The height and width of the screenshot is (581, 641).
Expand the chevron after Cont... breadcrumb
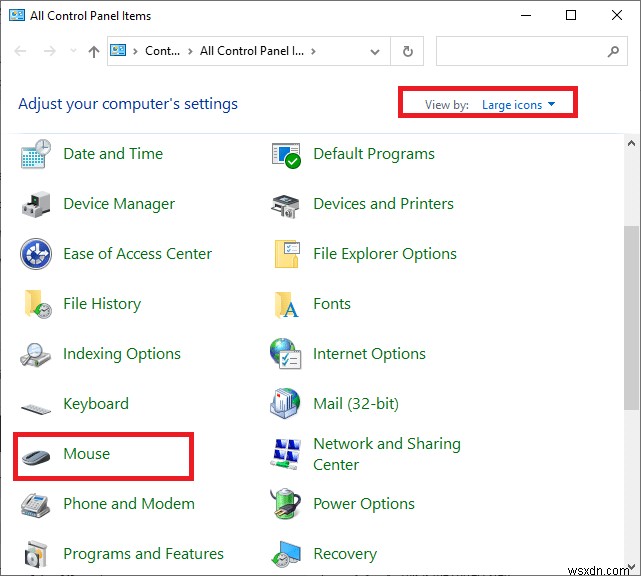(190, 52)
